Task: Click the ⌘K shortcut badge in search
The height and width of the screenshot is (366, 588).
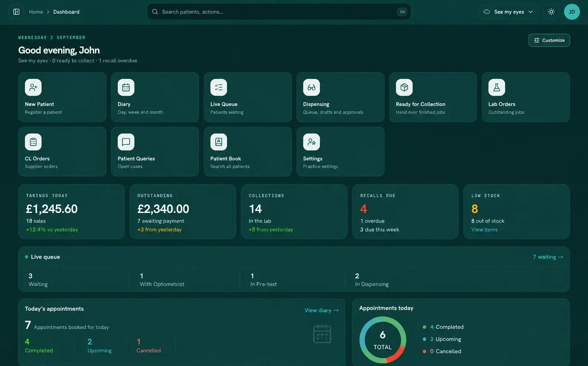Action: 402,12
